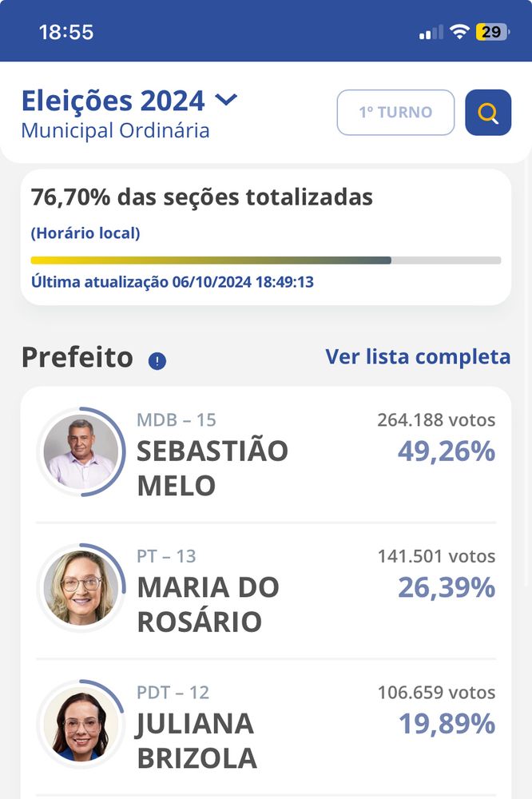Viewport: 532px width, 799px height.
Task: Expand the Eleições 2024 dropdown chevron
Action: click(227, 100)
